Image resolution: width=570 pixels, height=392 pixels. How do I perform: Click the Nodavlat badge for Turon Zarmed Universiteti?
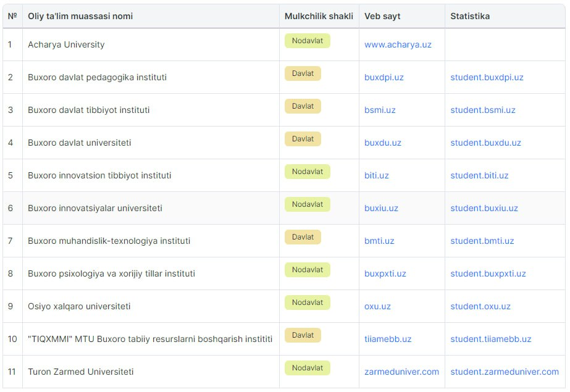[x=308, y=368]
